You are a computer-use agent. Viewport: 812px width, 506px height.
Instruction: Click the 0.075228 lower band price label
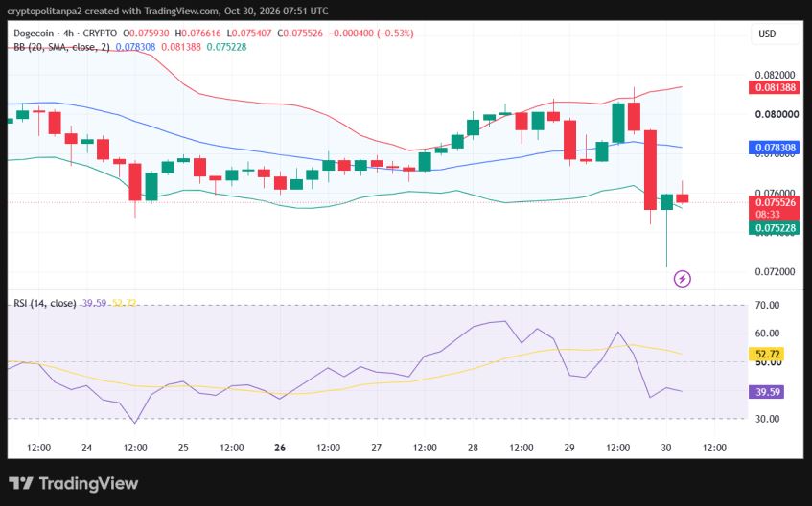(x=775, y=228)
